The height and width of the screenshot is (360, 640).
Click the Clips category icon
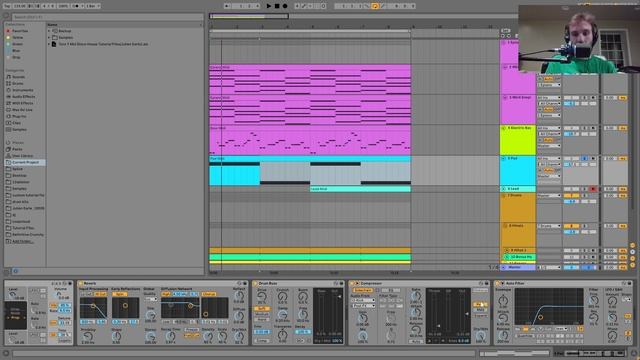pos(8,123)
